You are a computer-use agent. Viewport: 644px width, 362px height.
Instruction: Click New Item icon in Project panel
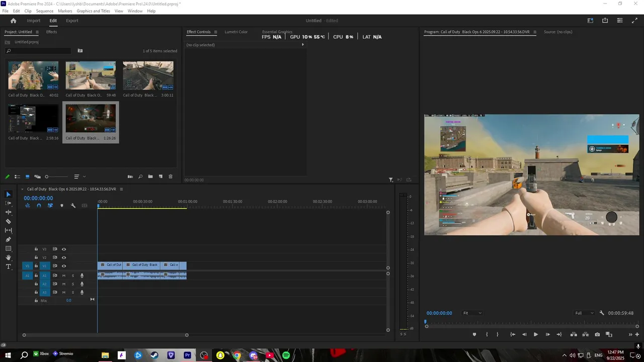(160, 176)
